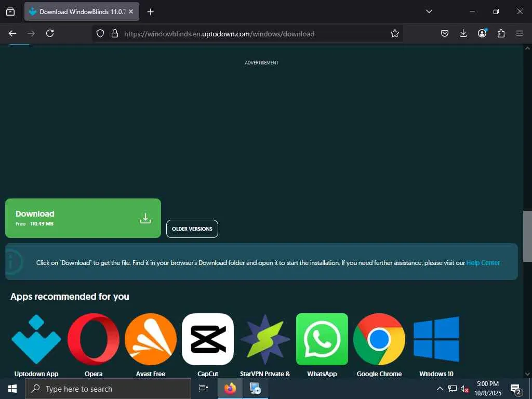Click the page vertical scrollbar thumb

527,236
